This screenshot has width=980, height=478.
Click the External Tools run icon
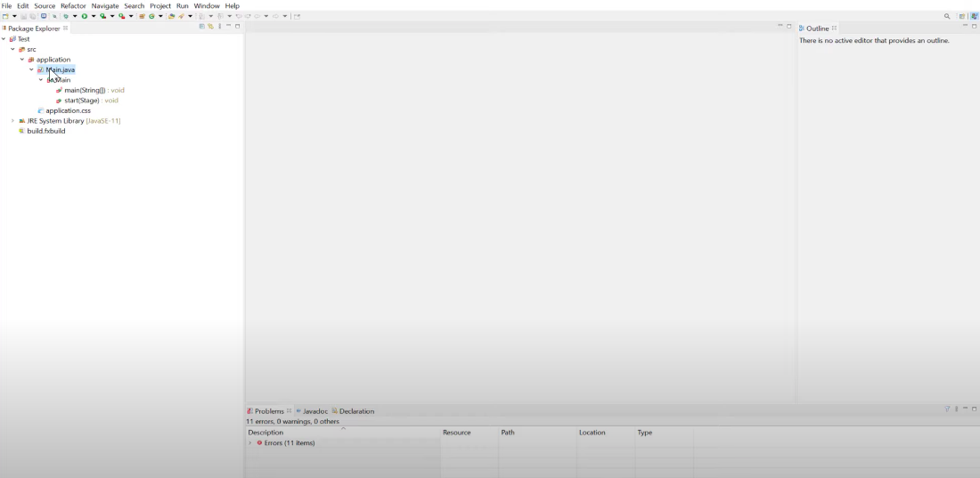[x=122, y=16]
